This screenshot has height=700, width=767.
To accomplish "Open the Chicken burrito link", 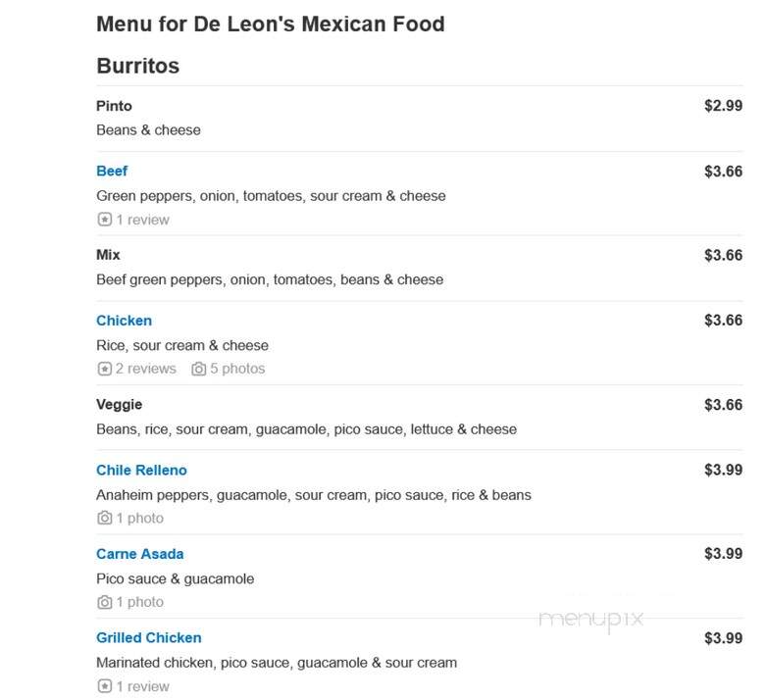I will 125,321.
